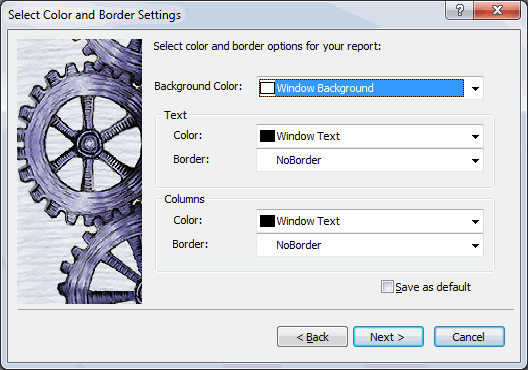Click the Next > button
The image size is (528, 370).
388,336
